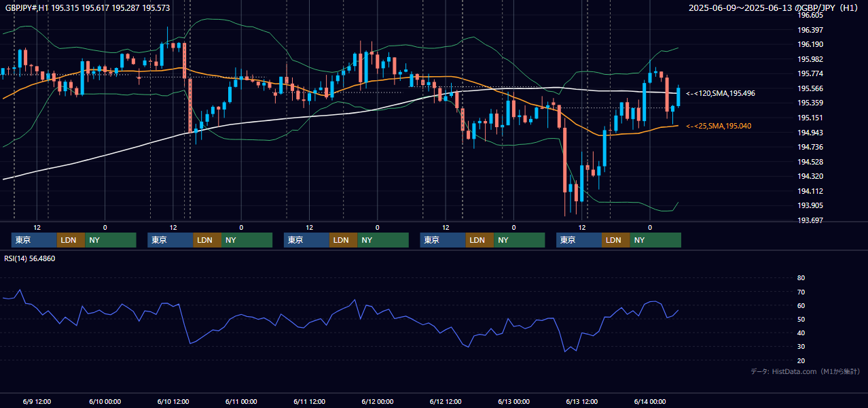Click the RSI scale value 70
The height and width of the screenshot is (408, 868).
coord(801,292)
